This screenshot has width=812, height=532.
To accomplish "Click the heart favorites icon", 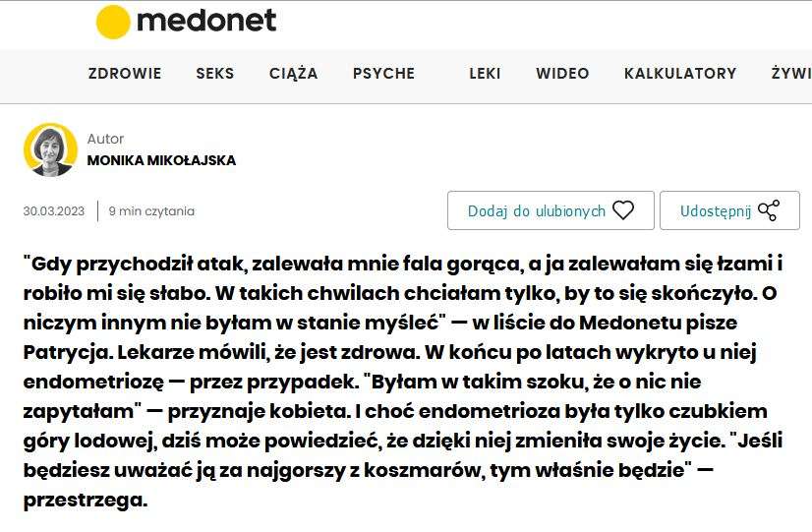I will (623, 210).
